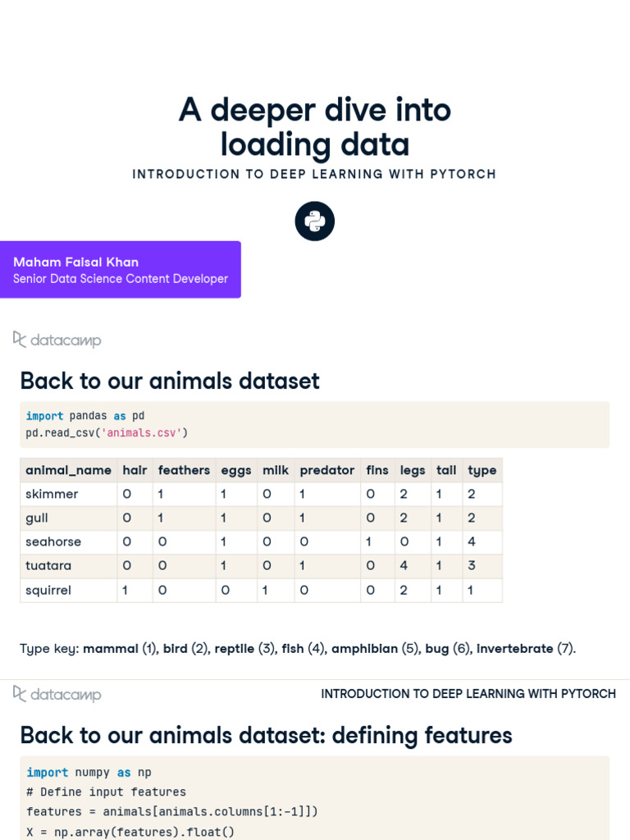Click the 'import numpy as np' code line
This screenshot has height=840, width=630.
tap(89, 773)
